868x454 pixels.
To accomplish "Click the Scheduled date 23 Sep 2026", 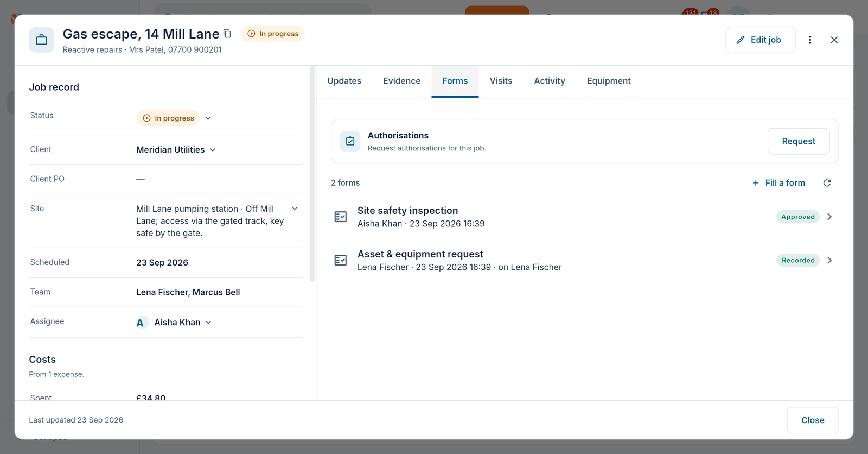I will [x=162, y=263].
